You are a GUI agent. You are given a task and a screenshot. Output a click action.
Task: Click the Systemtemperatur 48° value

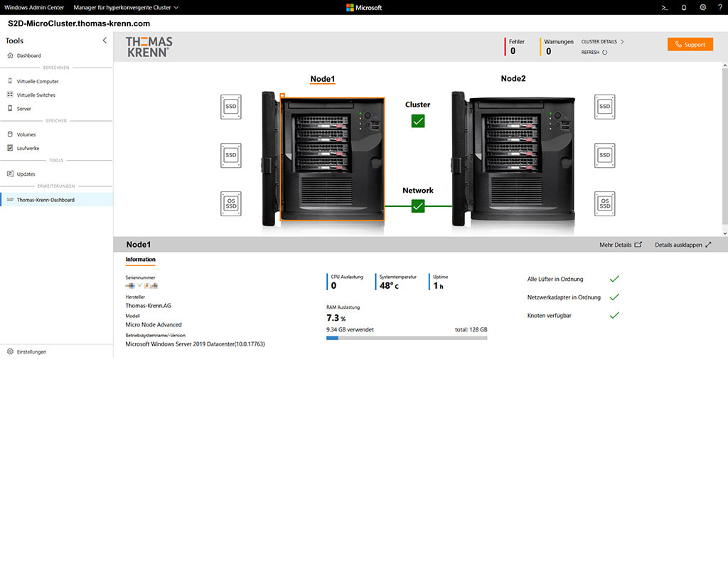tap(389, 286)
